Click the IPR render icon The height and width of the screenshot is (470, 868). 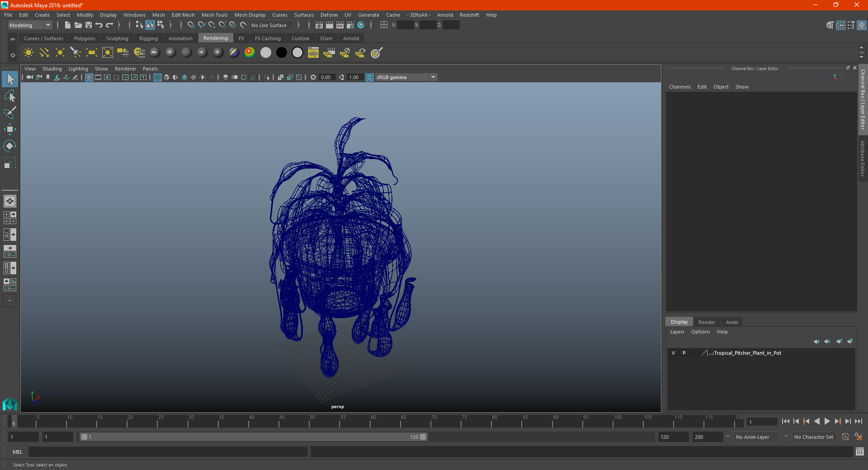pos(340,25)
